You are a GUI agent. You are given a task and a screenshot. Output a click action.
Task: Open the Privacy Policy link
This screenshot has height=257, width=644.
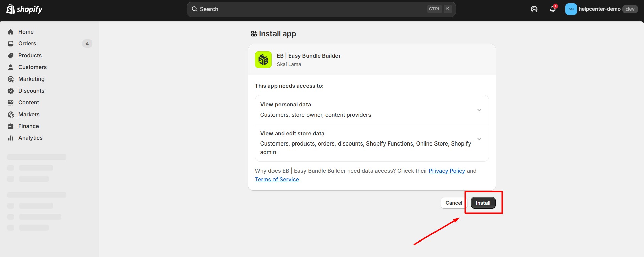click(x=447, y=171)
